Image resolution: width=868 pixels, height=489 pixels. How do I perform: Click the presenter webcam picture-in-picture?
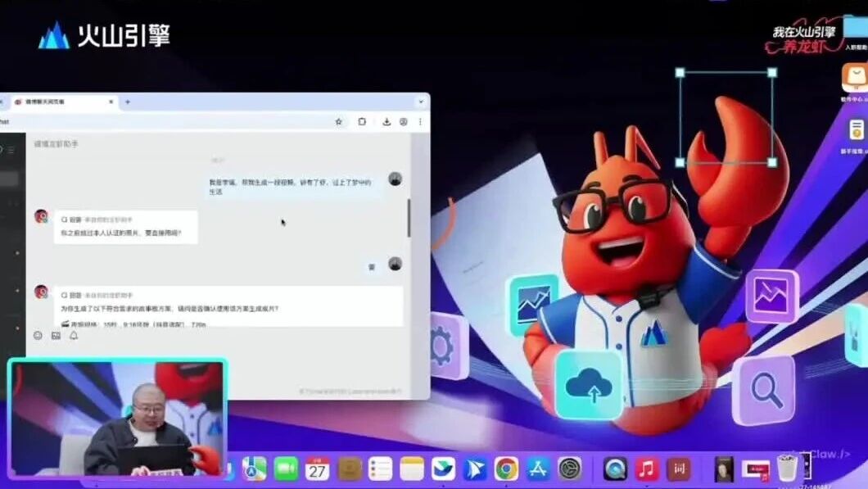click(117, 418)
